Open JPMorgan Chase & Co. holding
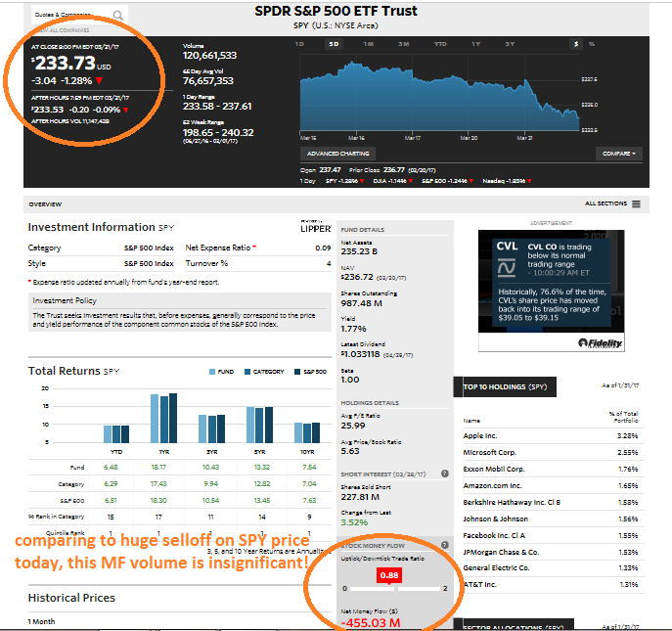672x631 pixels. (501, 552)
